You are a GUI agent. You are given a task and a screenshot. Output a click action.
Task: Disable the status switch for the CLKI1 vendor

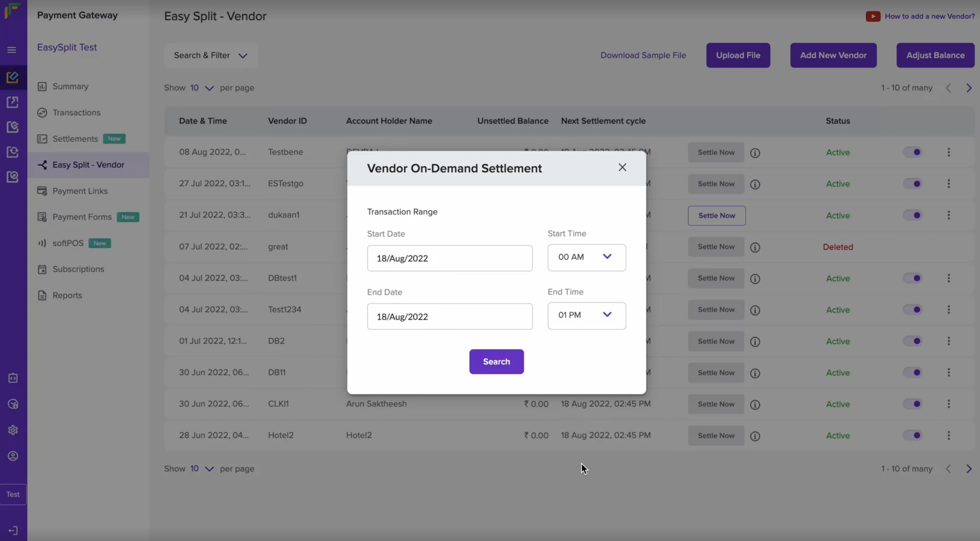point(913,404)
